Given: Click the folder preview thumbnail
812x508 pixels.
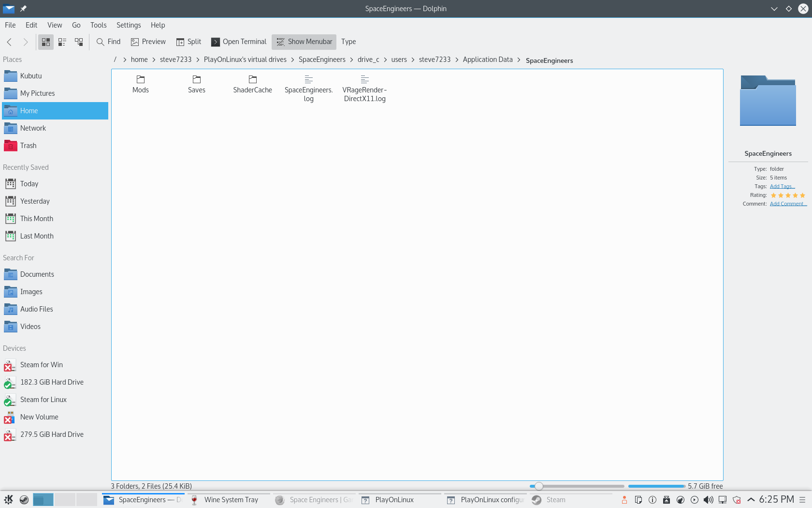Looking at the screenshot, I should click(768, 101).
